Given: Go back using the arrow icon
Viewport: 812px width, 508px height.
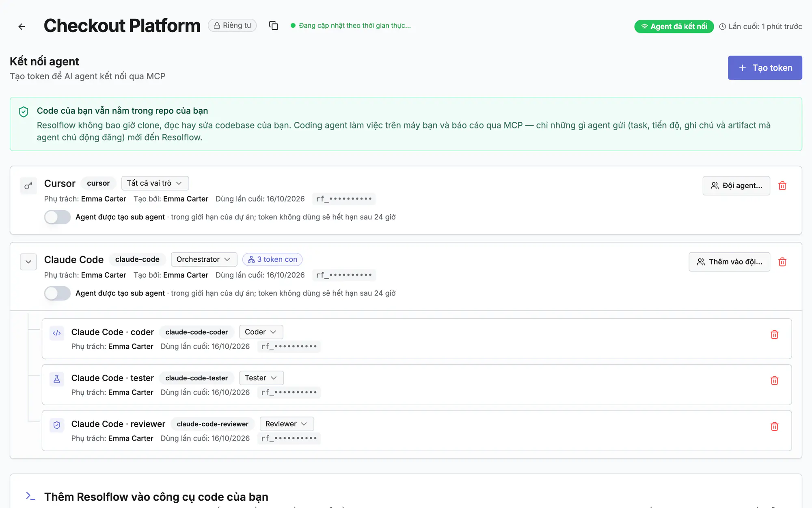Looking at the screenshot, I should [22, 26].
